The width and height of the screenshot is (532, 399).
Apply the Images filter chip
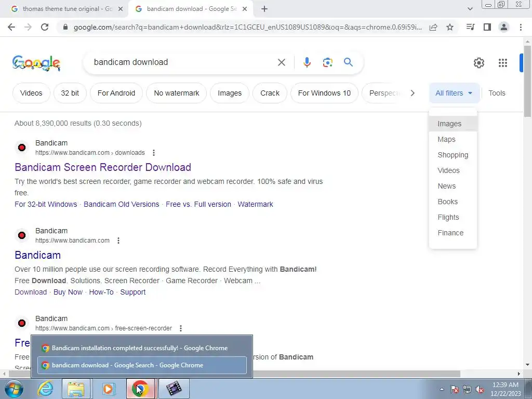coord(230,93)
